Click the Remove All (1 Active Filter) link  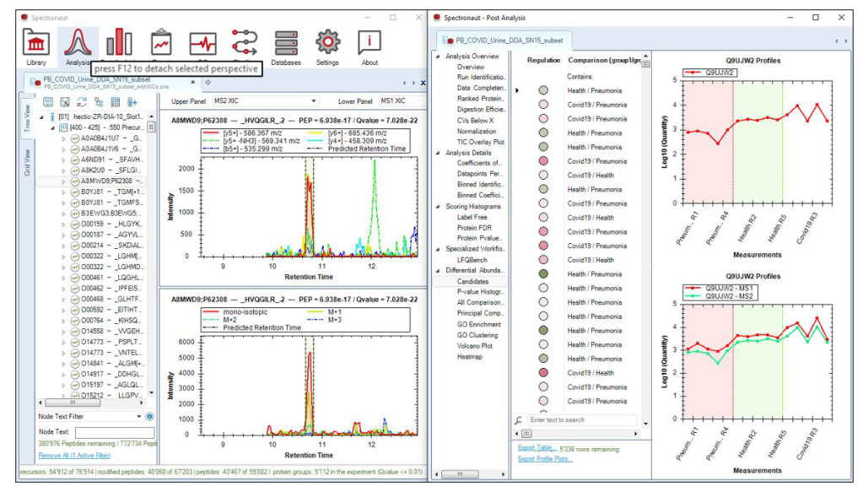[x=74, y=456]
